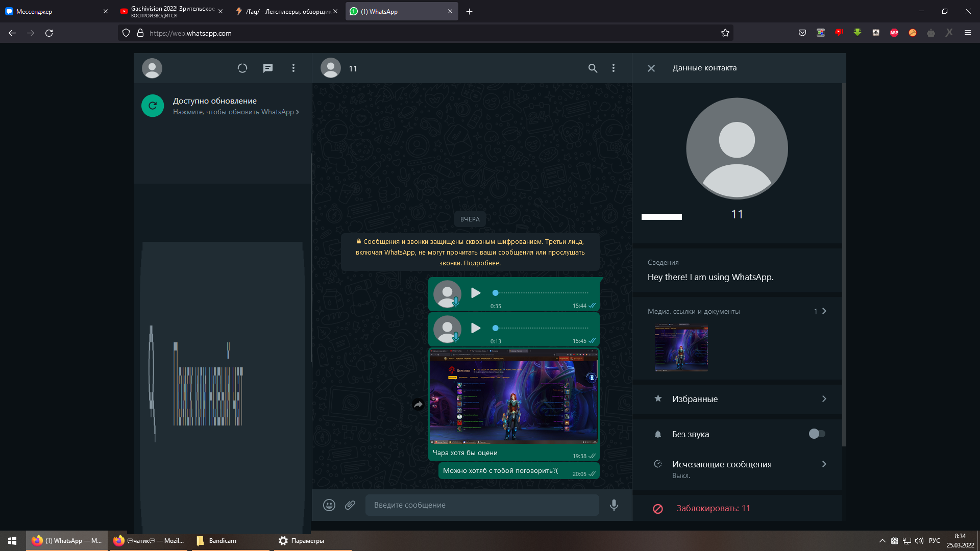
Task: Play the 0:35 voice message
Action: [x=476, y=292]
